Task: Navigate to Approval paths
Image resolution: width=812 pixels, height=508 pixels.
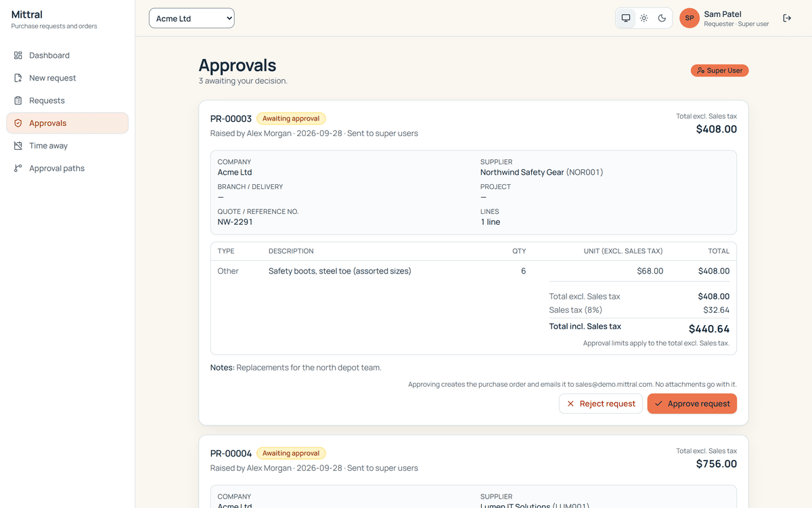Action: (x=67, y=168)
